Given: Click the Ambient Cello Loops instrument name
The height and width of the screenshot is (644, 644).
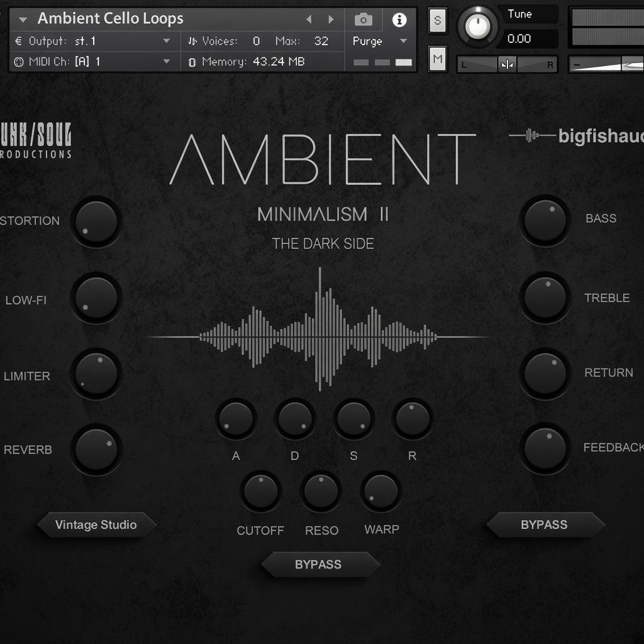Looking at the screenshot, I should [110, 19].
